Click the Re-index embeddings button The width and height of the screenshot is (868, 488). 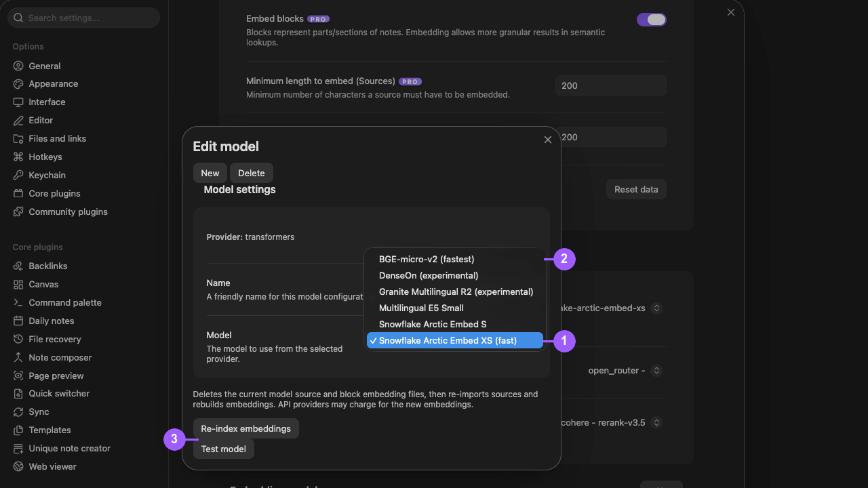tap(246, 428)
